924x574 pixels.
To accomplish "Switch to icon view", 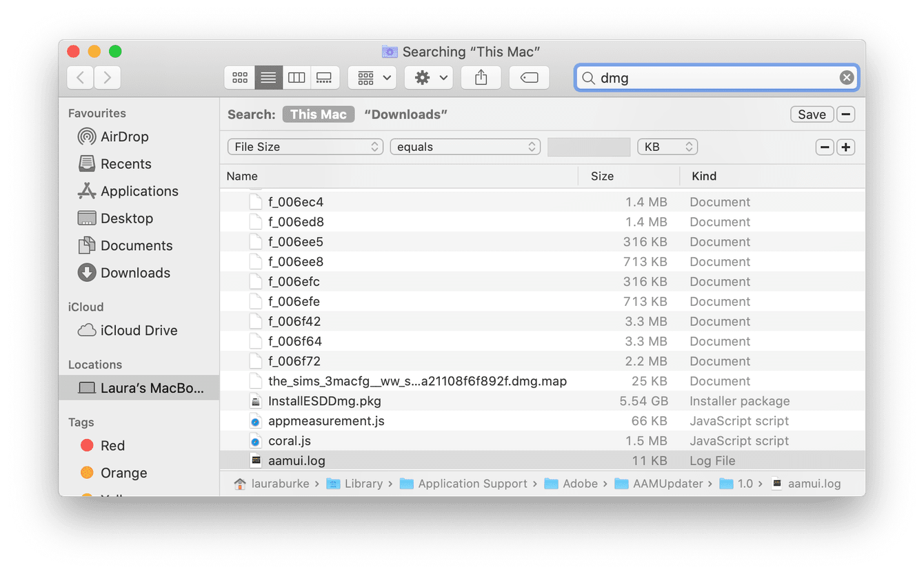I will (x=240, y=77).
